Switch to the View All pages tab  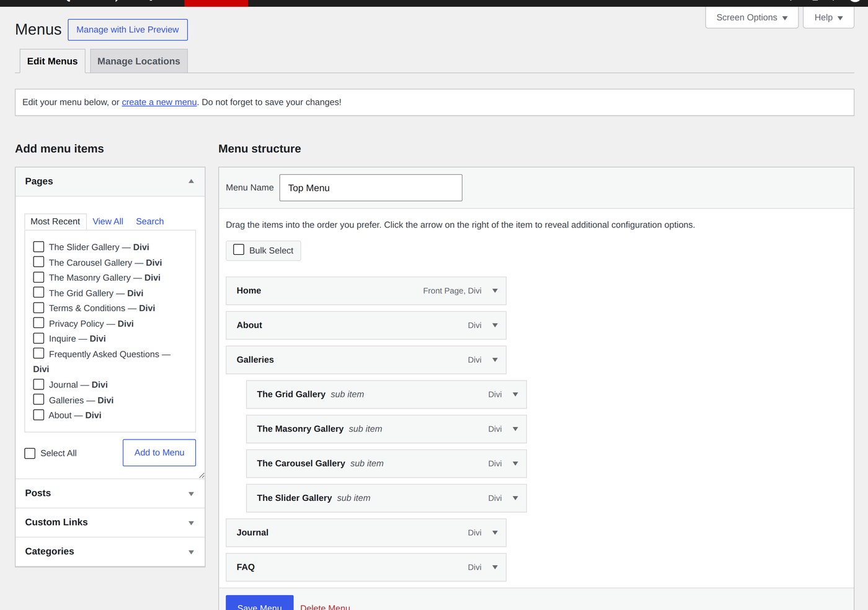(x=108, y=221)
